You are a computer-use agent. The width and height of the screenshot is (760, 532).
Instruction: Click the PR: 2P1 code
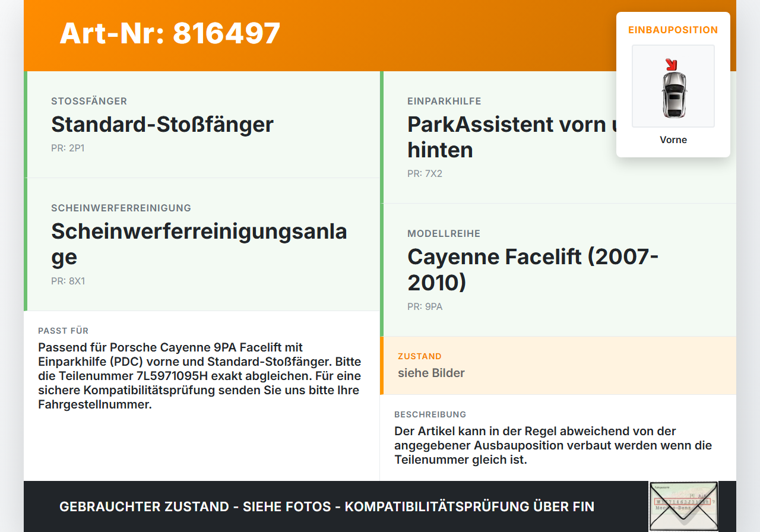(x=68, y=148)
